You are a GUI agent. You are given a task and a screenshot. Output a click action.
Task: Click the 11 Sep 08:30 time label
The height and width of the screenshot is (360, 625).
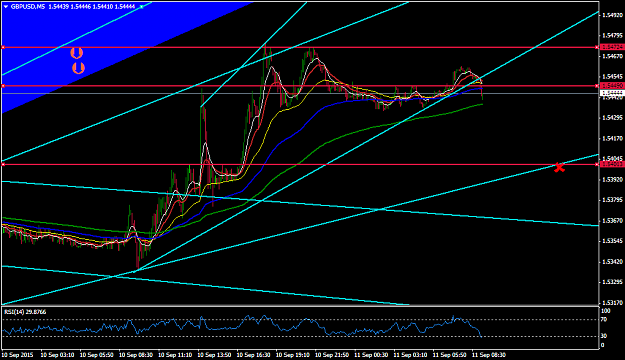coord(489,355)
